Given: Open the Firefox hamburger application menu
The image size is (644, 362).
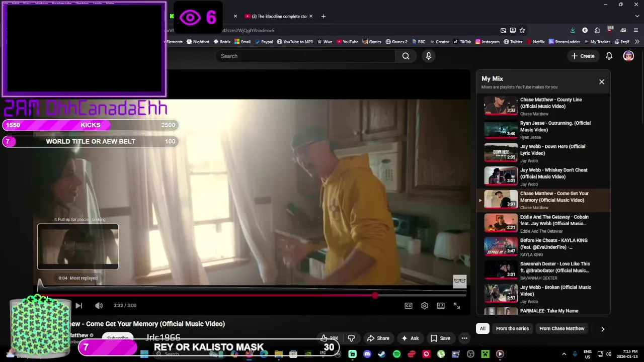Looking at the screenshot, I should (x=635, y=30).
